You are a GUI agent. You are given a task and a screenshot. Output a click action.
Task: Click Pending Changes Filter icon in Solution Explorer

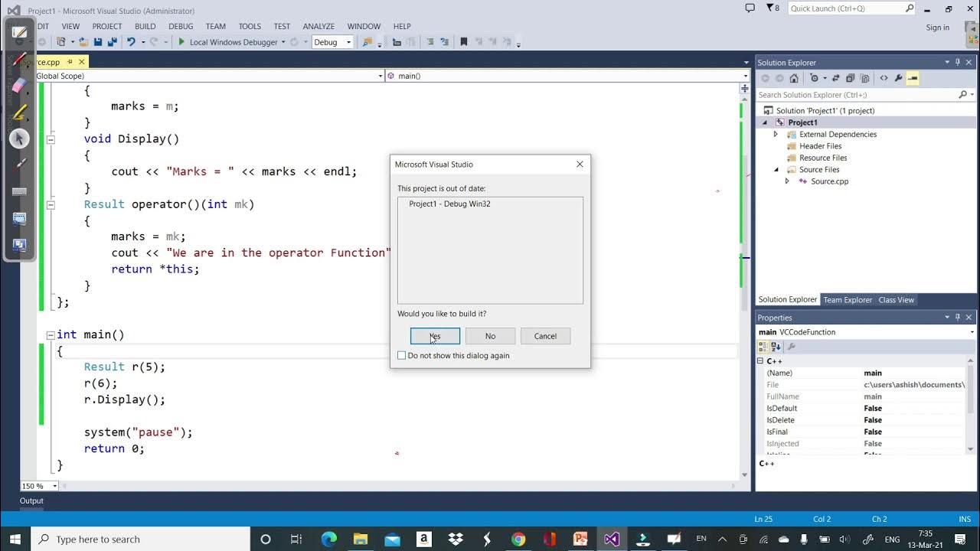click(815, 78)
